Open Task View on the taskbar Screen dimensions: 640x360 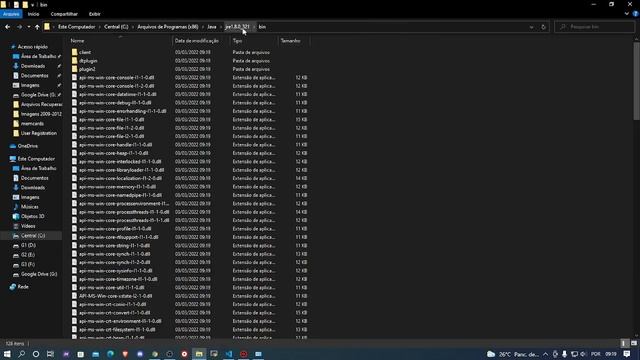[x=50, y=354]
